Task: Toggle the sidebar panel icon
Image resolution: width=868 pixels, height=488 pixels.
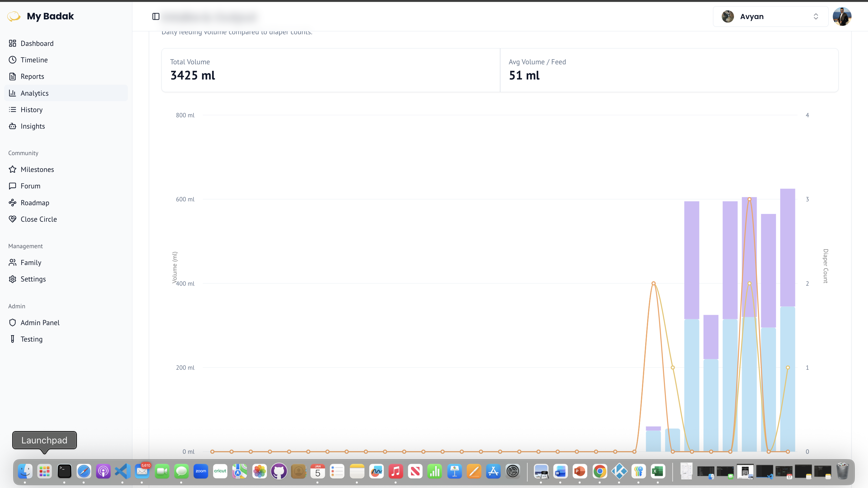Action: (156, 16)
